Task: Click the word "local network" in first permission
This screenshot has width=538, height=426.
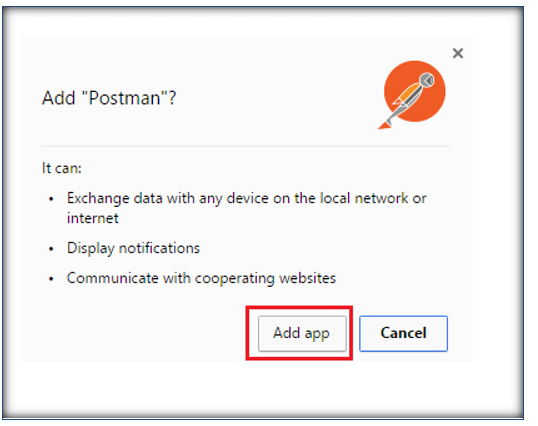Action: (364, 198)
